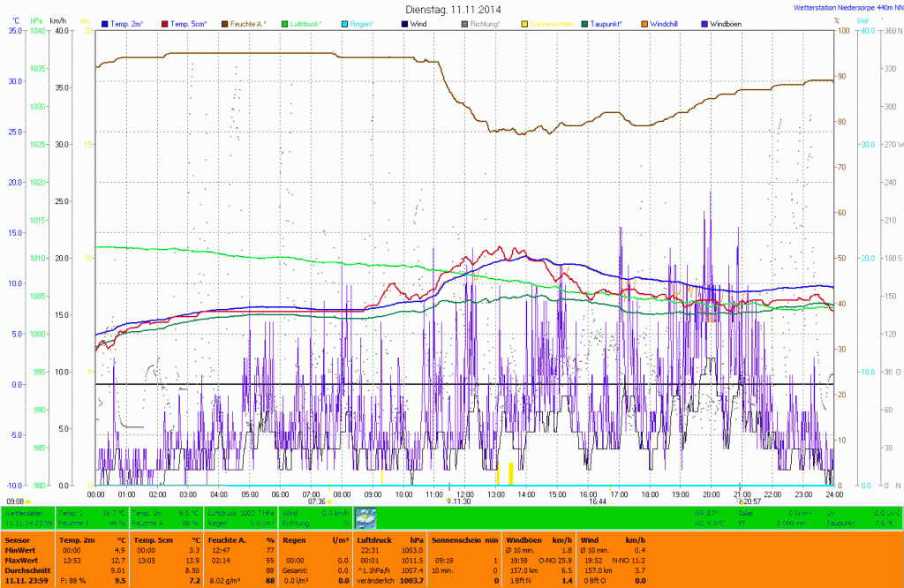
Task: Click the yellow Sonnenschein legend marker
Action: 524,23
